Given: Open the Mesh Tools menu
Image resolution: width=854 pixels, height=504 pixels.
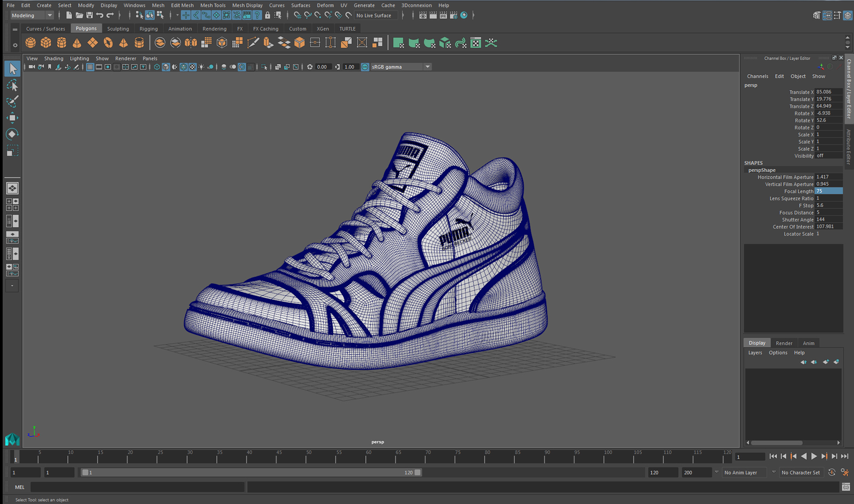Looking at the screenshot, I should click(213, 5).
